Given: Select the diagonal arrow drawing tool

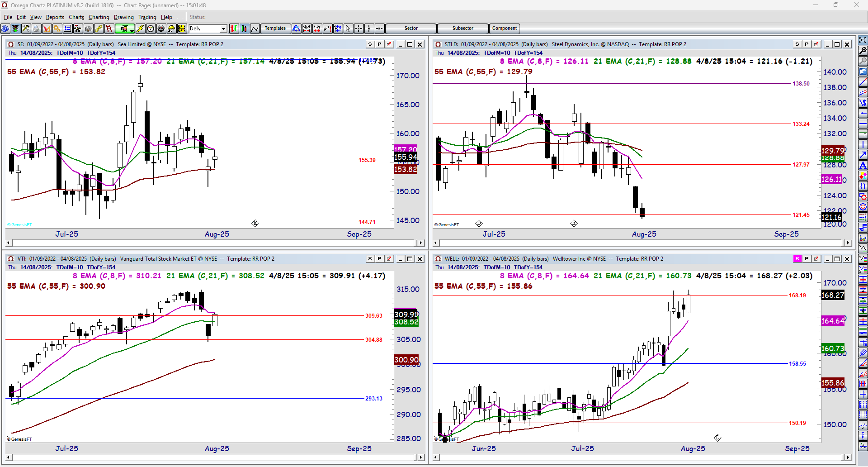Looking at the screenshot, I should (x=863, y=155).
